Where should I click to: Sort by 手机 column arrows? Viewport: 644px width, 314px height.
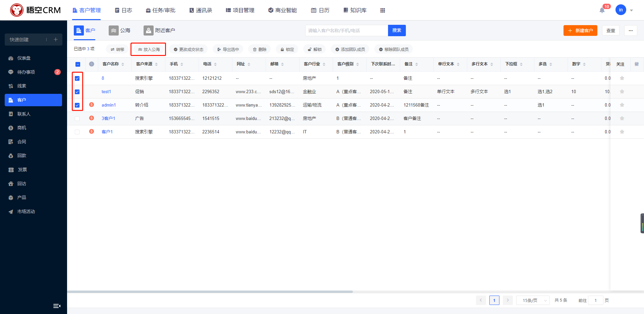pos(182,64)
